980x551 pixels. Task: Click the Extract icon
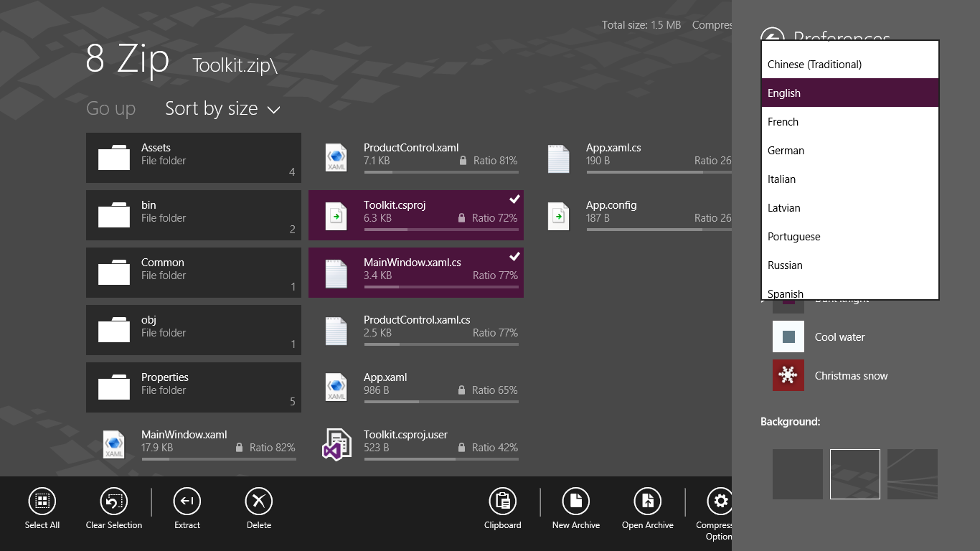point(187,501)
